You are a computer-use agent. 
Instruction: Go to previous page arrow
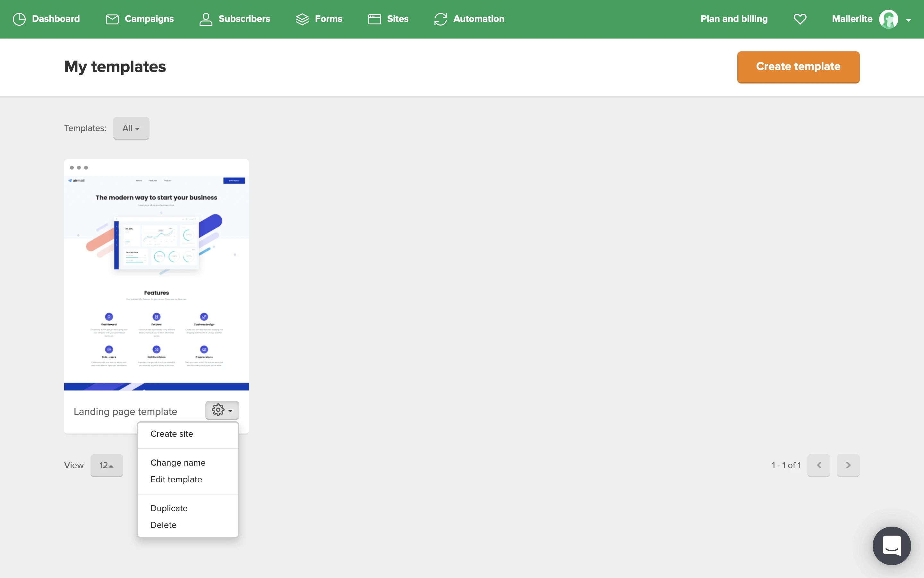819,465
